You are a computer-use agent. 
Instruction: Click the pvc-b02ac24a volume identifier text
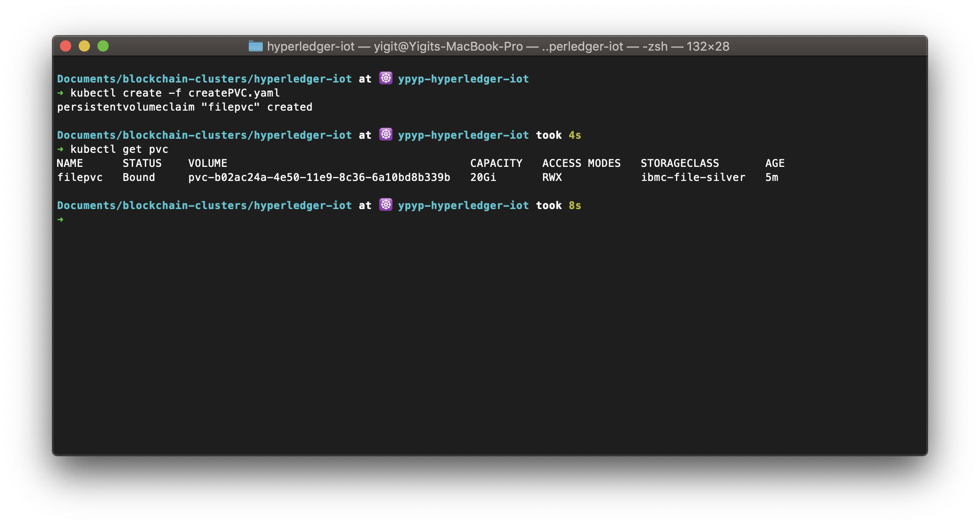[319, 177]
